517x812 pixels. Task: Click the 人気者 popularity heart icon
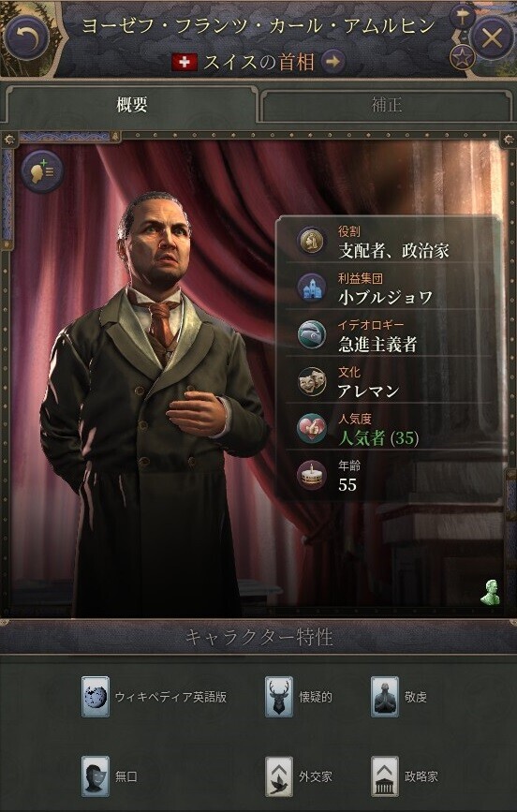pos(312,428)
